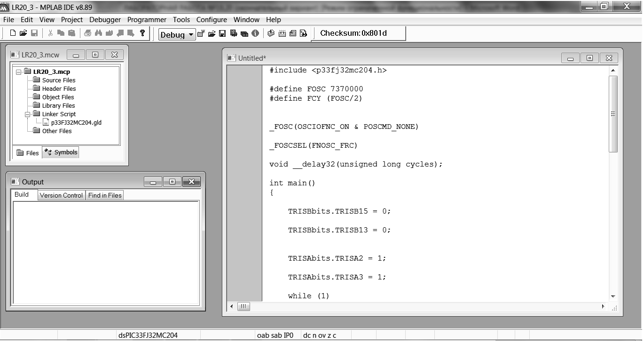Collapse the LR20_3.mcp project tree

pyautogui.click(x=19, y=72)
